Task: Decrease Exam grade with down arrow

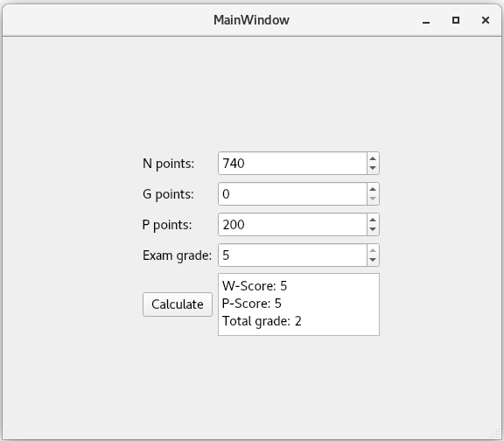Action: [x=373, y=260]
